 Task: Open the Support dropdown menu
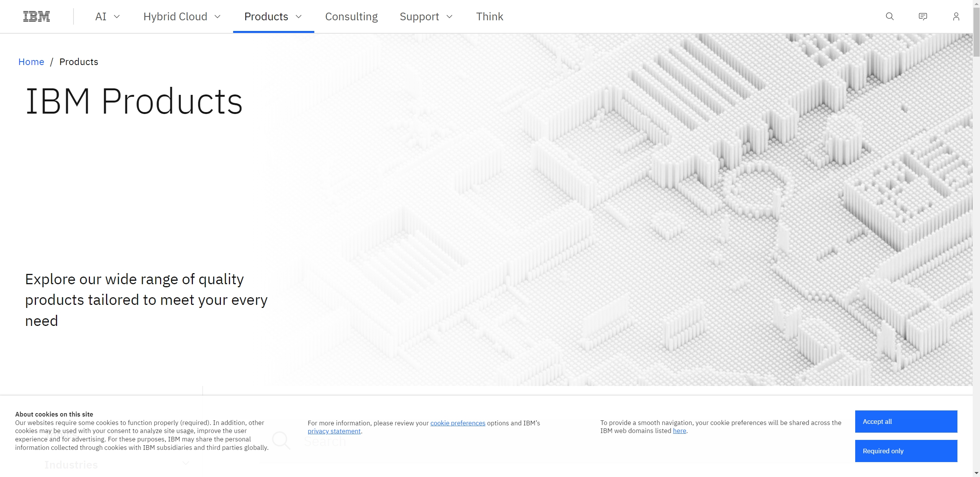pos(426,16)
